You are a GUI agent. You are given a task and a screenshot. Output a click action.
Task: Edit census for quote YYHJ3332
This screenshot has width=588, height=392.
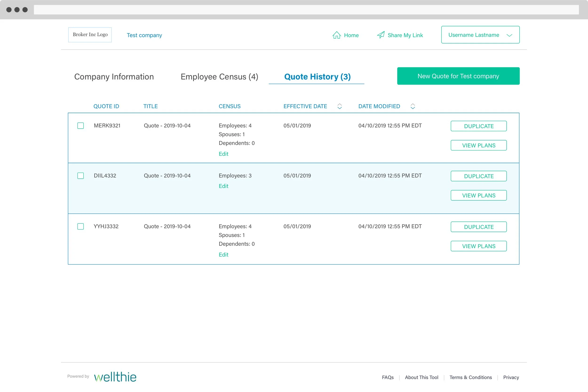pos(223,254)
